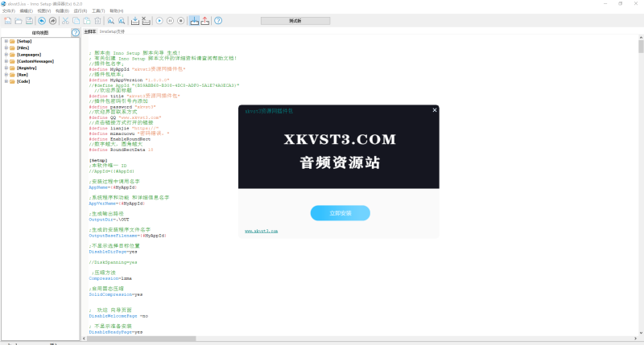Image resolution: width=644 pixels, height=345 pixels.
Task: Click the "DisableDirPage=yes" code line
Action: click(113, 252)
